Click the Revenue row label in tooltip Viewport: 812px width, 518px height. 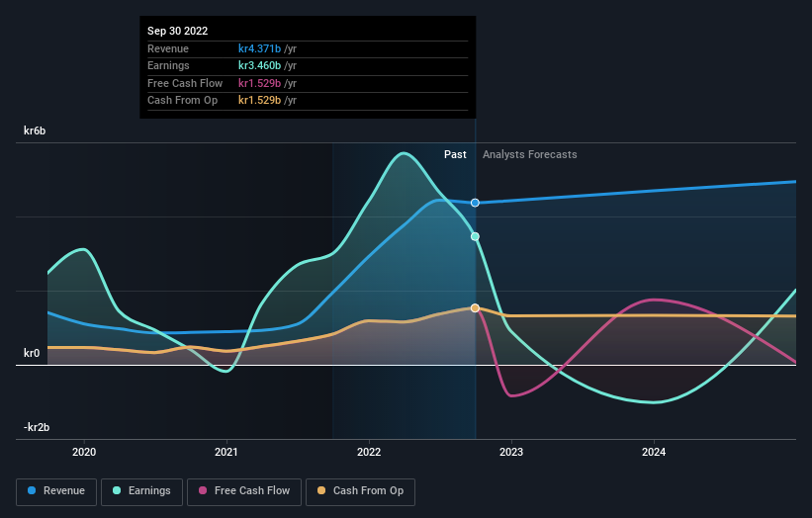[x=168, y=48]
